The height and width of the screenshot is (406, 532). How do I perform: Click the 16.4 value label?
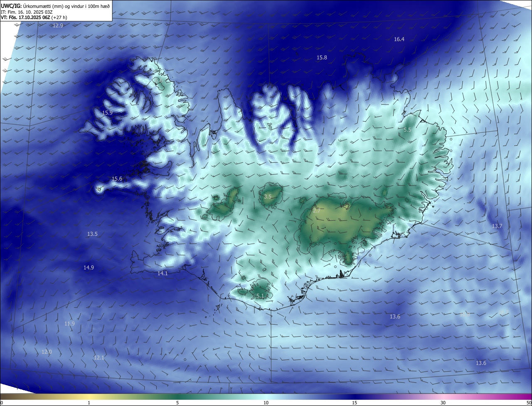click(x=399, y=39)
